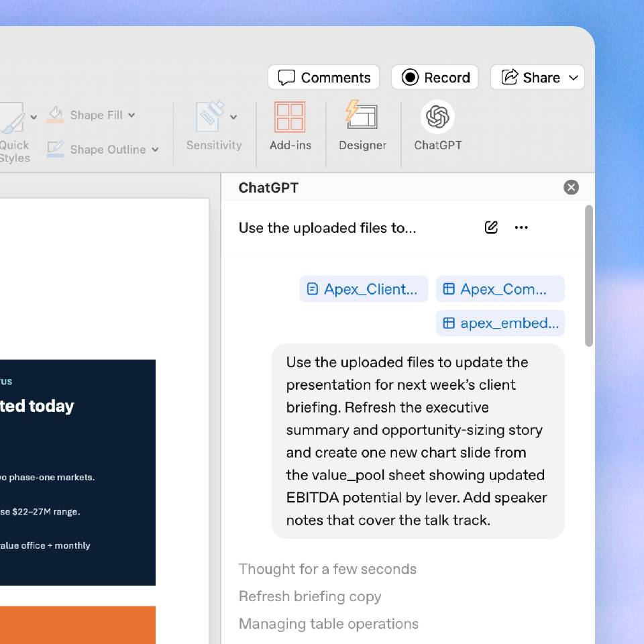644x644 pixels.
Task: Click the Shape Outline label
Action: (x=107, y=150)
